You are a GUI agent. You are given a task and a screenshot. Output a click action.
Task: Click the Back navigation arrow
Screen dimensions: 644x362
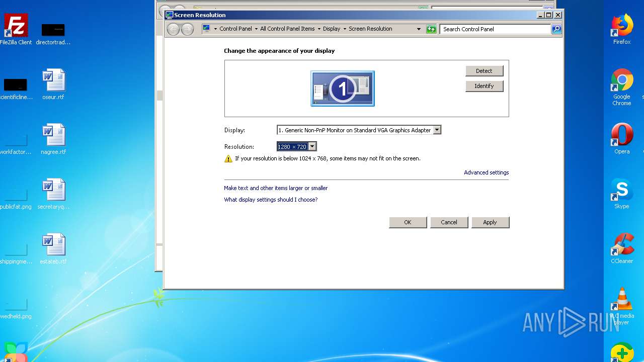[173, 29]
